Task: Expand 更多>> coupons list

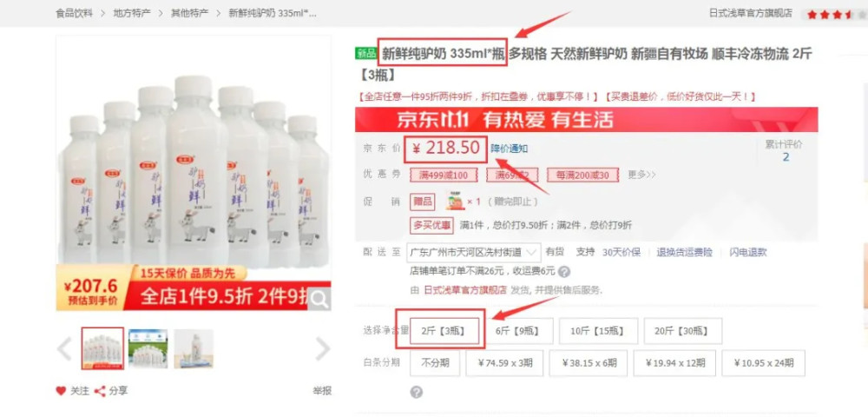Action: [x=641, y=175]
